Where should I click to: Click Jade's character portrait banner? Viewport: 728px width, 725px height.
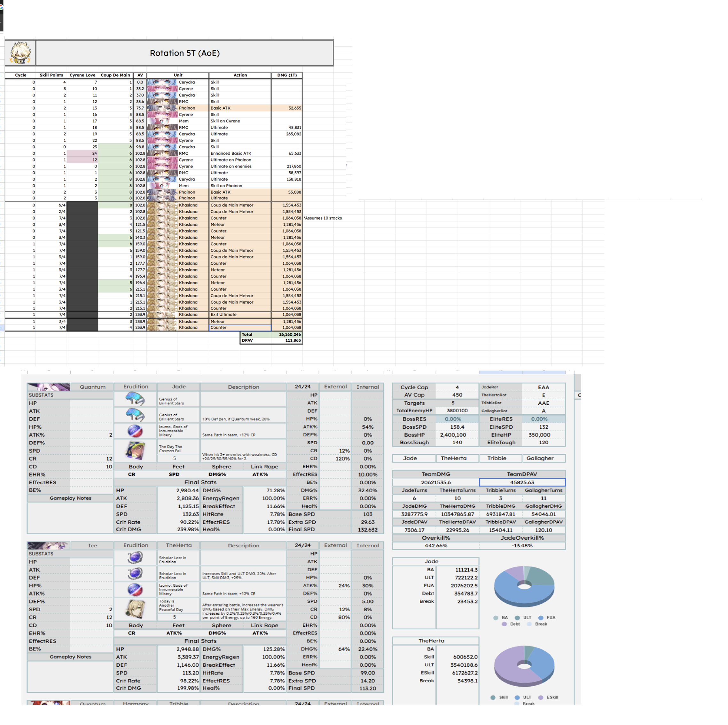tap(49, 386)
